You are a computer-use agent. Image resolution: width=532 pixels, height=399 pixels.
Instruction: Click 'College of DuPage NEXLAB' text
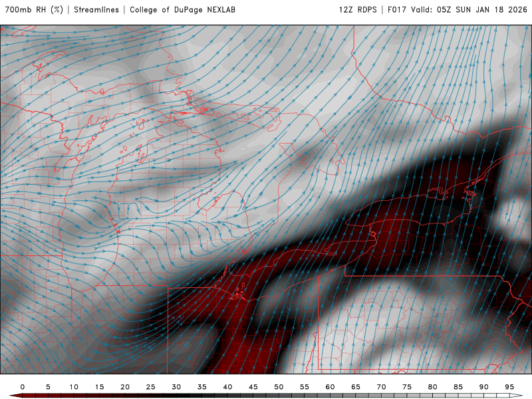click(x=182, y=9)
